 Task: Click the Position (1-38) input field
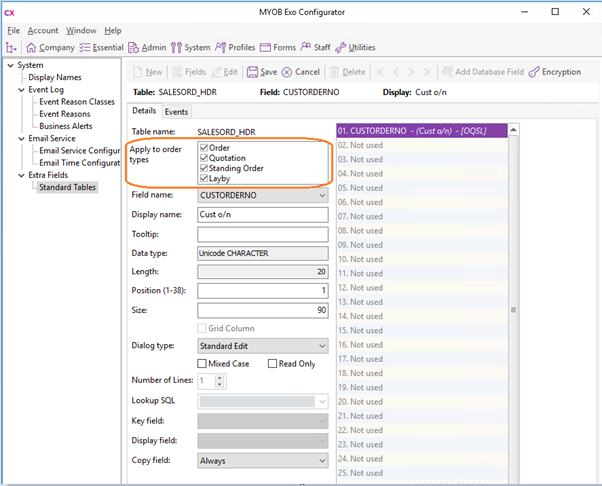[263, 291]
